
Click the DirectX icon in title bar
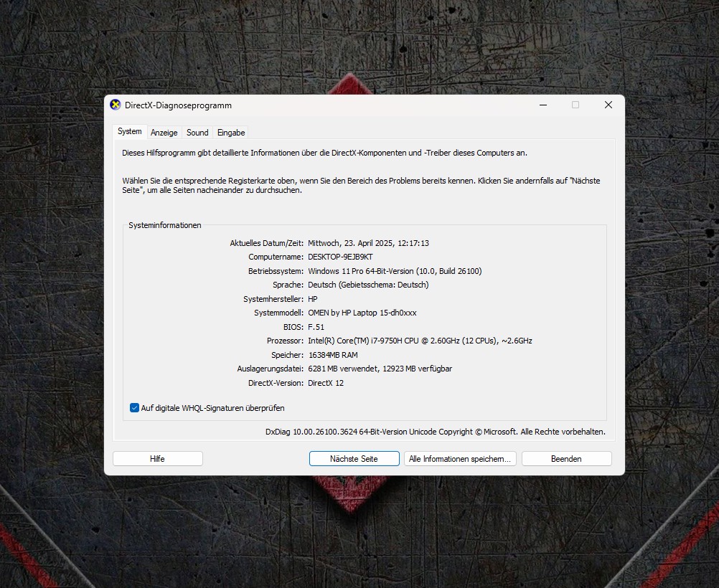tap(116, 105)
